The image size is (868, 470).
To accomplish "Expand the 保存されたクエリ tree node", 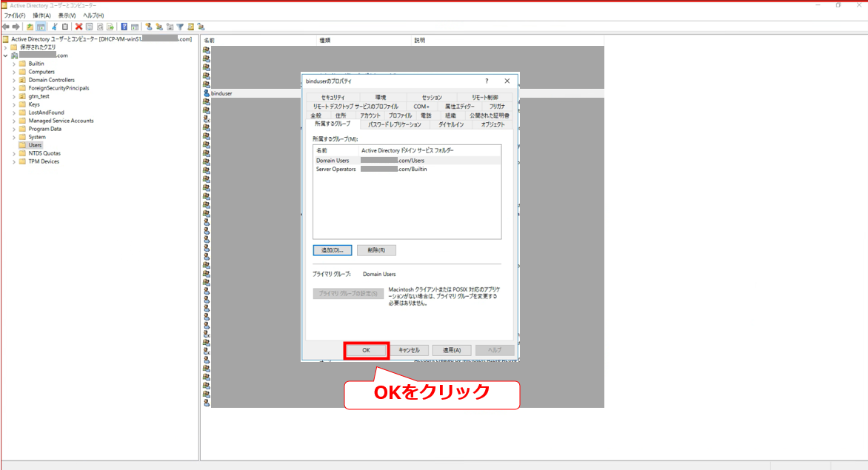I will point(5,47).
